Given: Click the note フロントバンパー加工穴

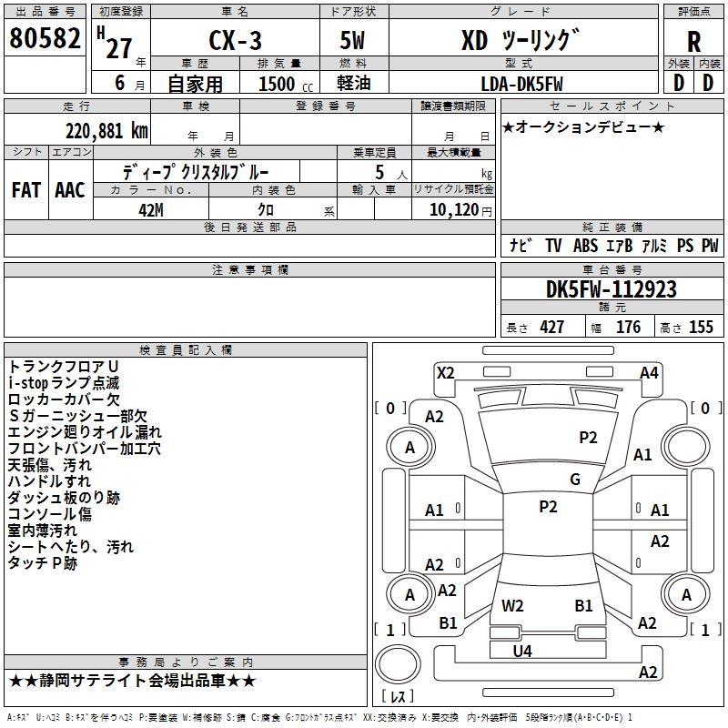Looking at the screenshot, I should pos(85,449).
